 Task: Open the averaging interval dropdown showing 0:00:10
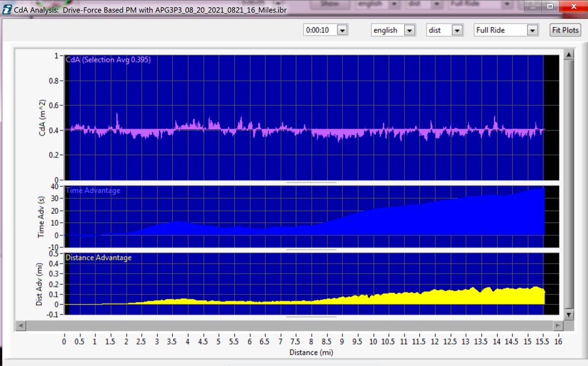(342, 30)
